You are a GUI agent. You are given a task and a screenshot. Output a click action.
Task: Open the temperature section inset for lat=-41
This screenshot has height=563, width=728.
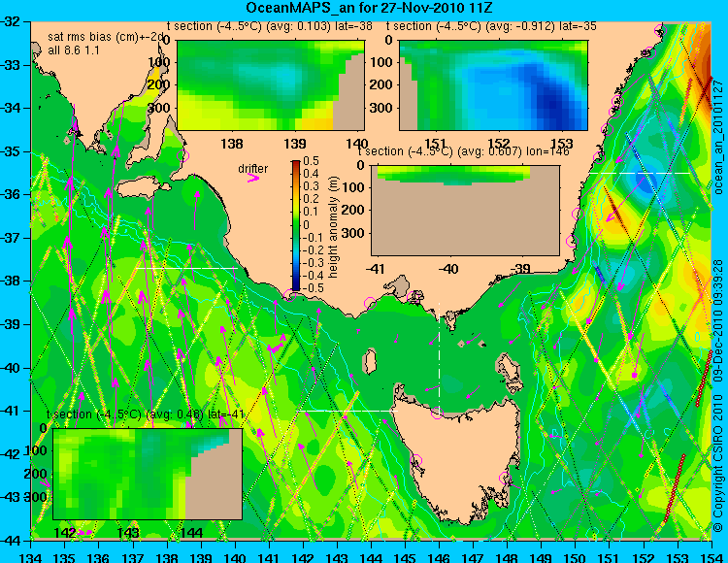[x=148, y=474]
